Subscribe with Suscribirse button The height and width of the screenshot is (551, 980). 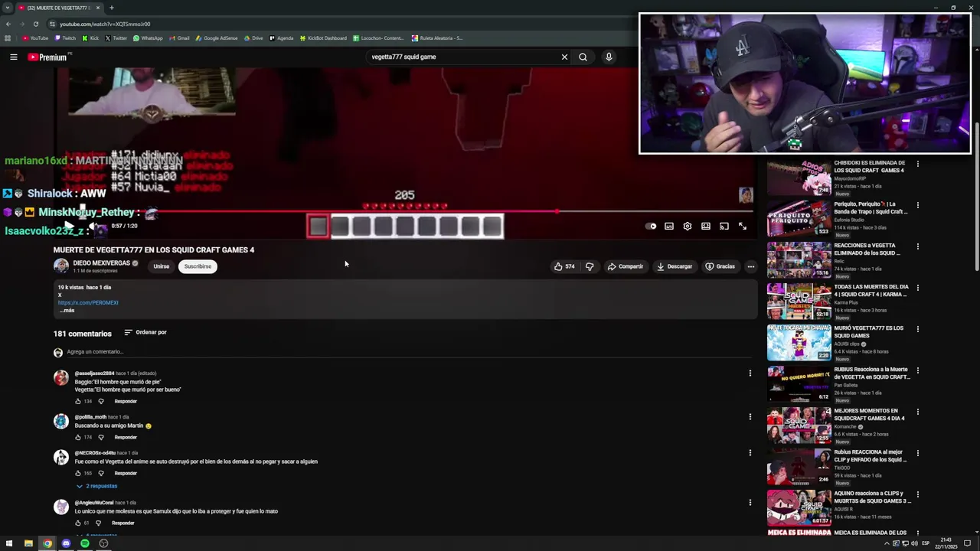(198, 266)
